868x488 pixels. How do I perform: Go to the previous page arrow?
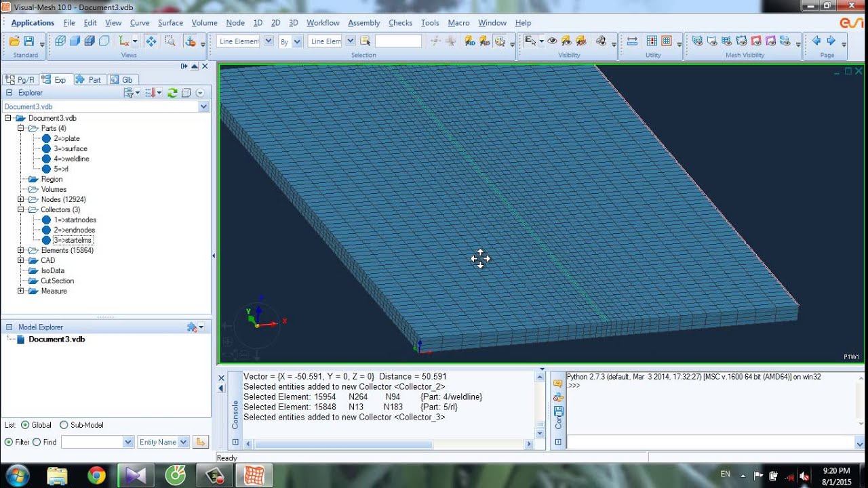[816, 41]
